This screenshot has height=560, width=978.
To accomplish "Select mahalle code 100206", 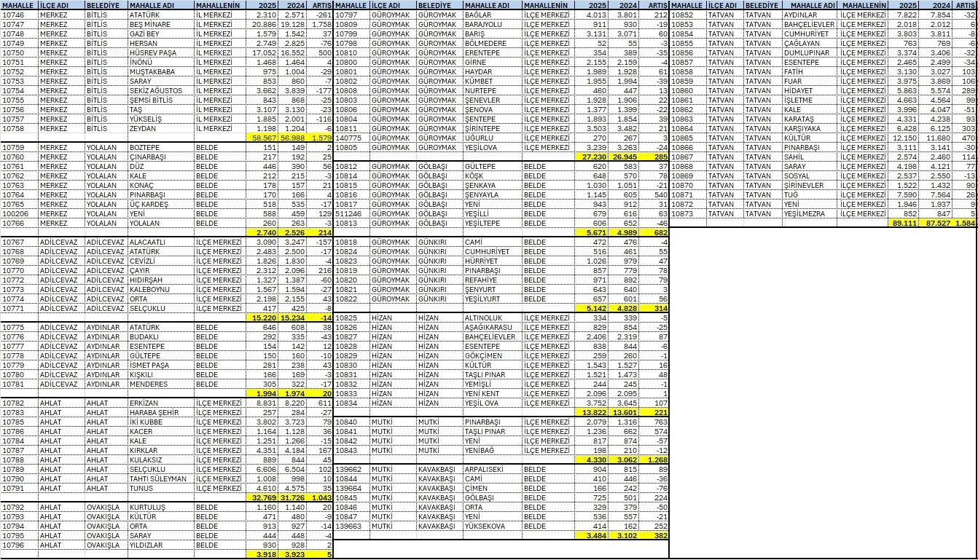I will coord(18,213).
